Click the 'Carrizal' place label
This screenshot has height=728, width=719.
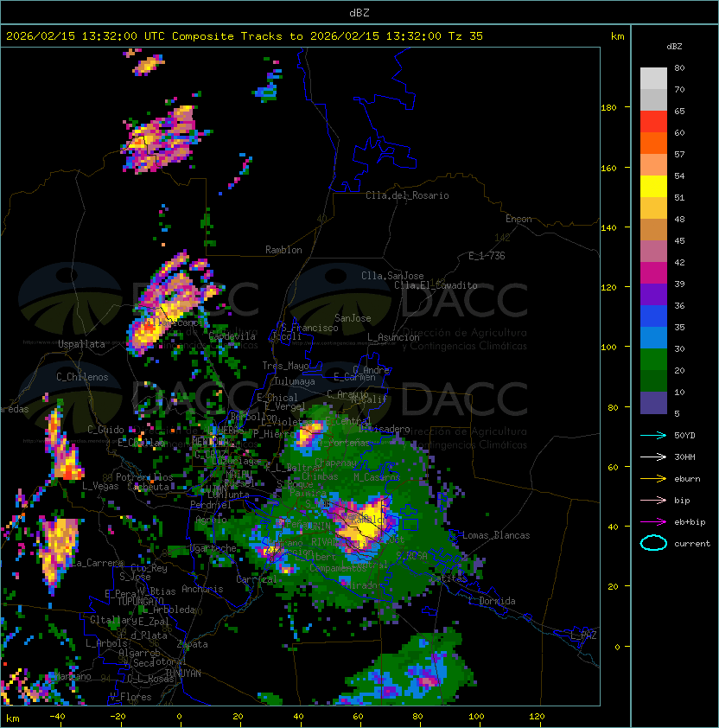(257, 579)
